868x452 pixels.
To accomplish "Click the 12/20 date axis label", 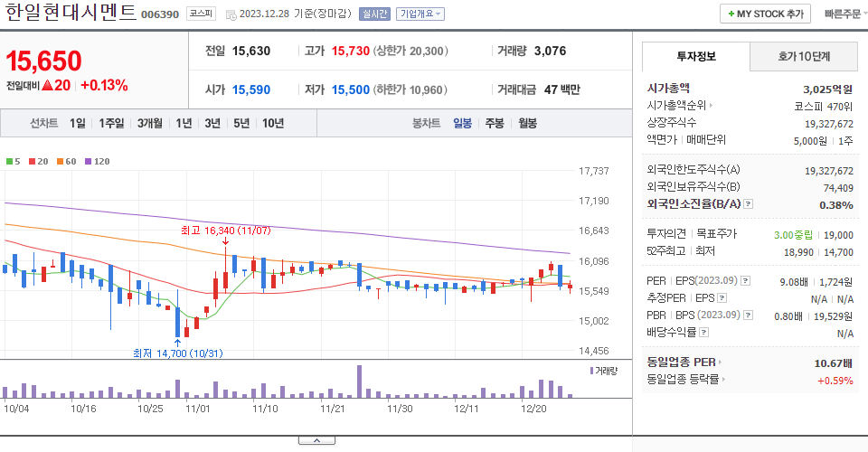I will (533, 409).
